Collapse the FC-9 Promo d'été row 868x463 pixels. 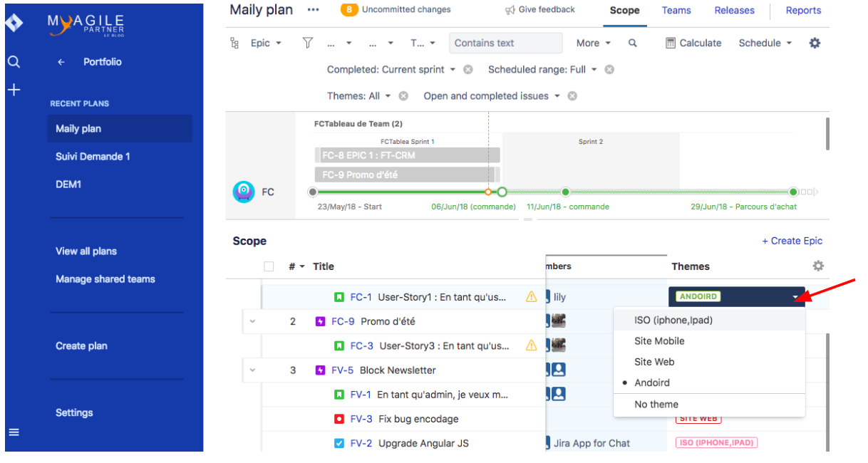pos(252,321)
